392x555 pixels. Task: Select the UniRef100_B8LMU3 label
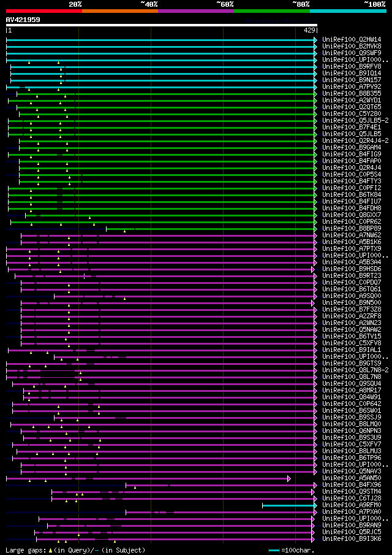[x=352, y=451]
